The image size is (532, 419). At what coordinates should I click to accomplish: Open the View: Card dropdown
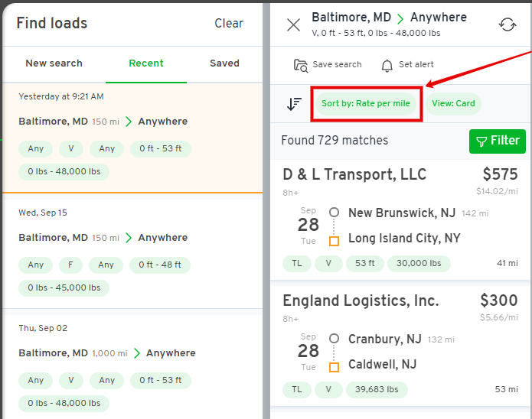(x=453, y=103)
